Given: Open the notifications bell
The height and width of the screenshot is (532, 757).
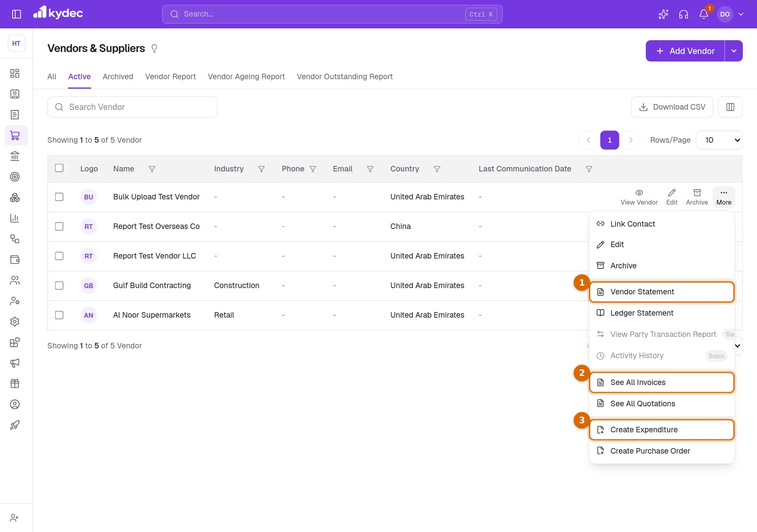Looking at the screenshot, I should coord(704,14).
